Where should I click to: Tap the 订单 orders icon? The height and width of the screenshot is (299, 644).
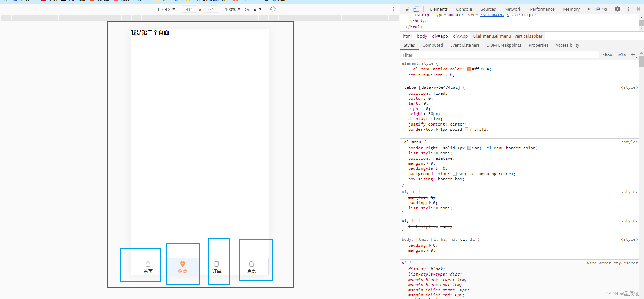pos(217,264)
